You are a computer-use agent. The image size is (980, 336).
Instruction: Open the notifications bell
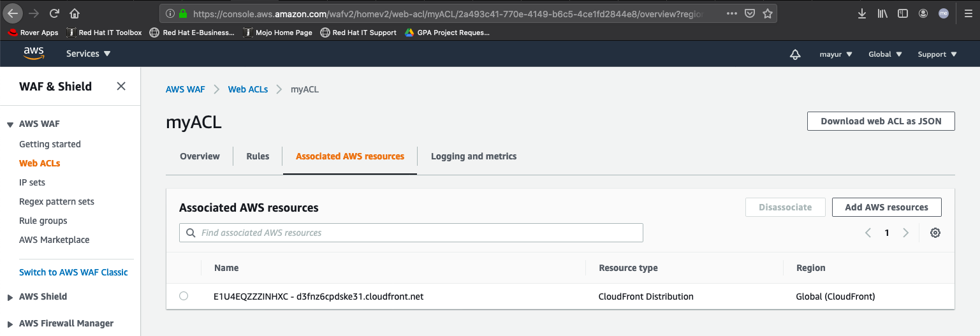(795, 55)
